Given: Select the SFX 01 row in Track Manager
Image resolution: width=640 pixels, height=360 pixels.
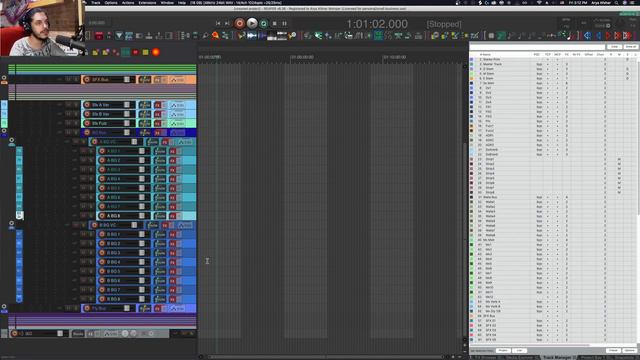Looking at the screenshot, I should [x=553, y=321].
